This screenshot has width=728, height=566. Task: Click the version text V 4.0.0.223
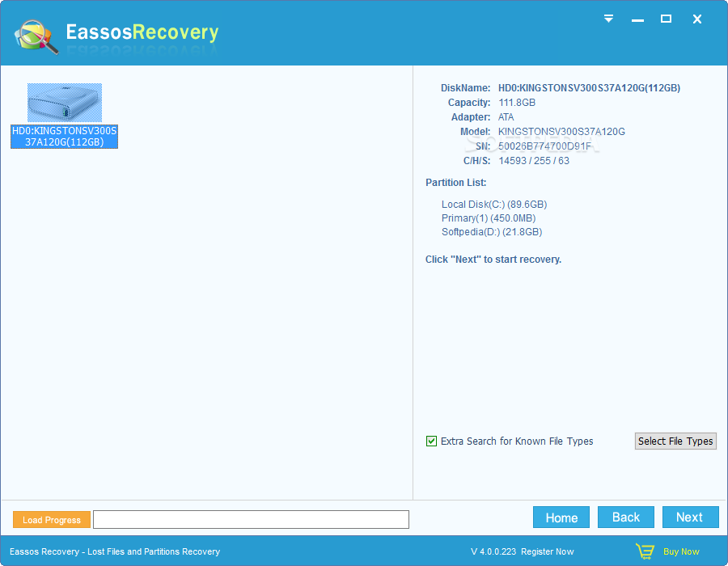pyautogui.click(x=493, y=551)
